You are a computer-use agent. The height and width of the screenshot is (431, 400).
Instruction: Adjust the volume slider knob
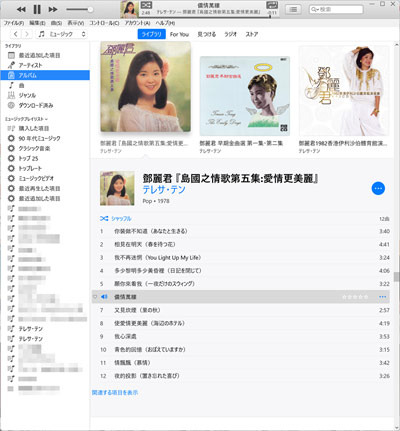point(90,9)
